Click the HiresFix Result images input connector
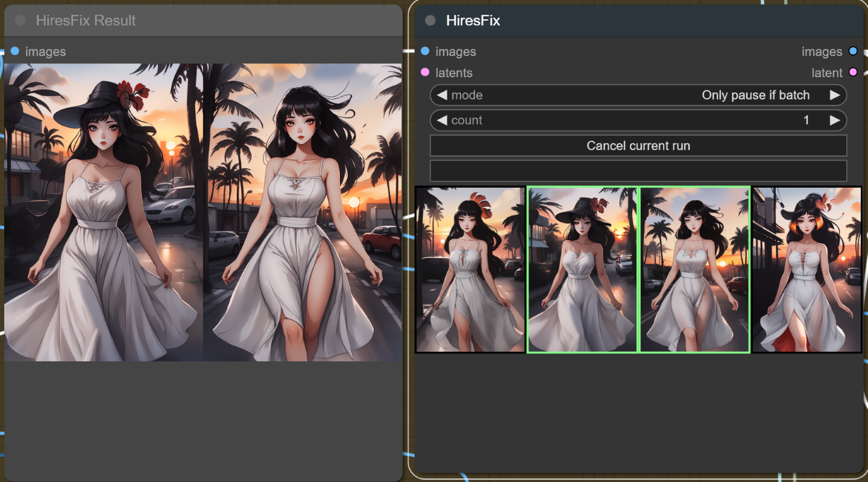The height and width of the screenshot is (482, 868). point(15,51)
